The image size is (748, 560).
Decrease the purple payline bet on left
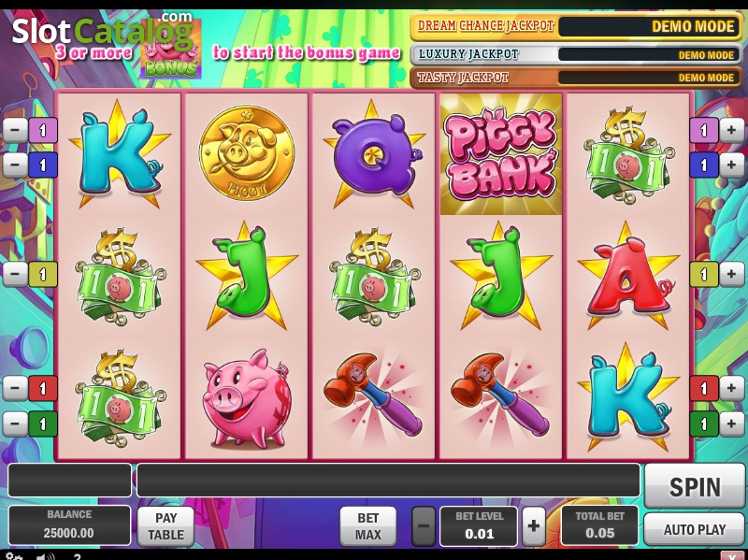coord(15,130)
